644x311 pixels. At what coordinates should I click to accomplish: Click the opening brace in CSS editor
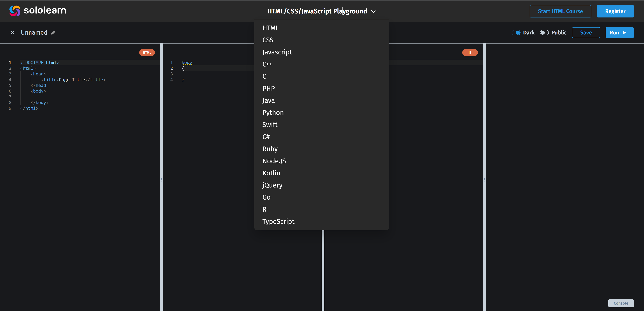point(183,68)
